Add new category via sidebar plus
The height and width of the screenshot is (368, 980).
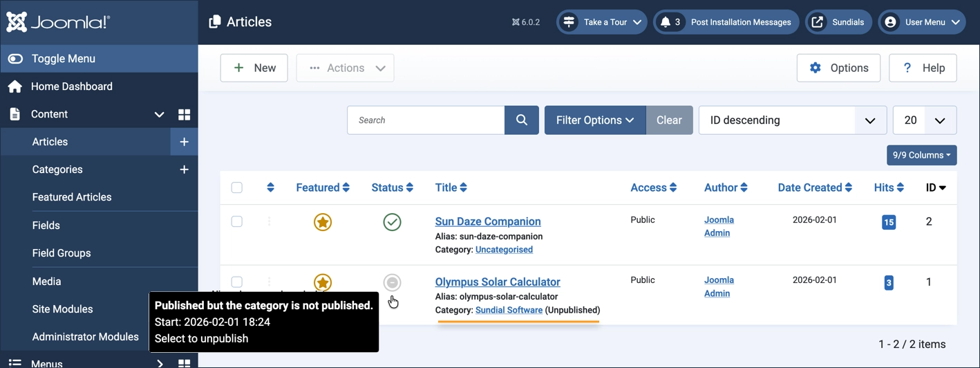coord(184,169)
